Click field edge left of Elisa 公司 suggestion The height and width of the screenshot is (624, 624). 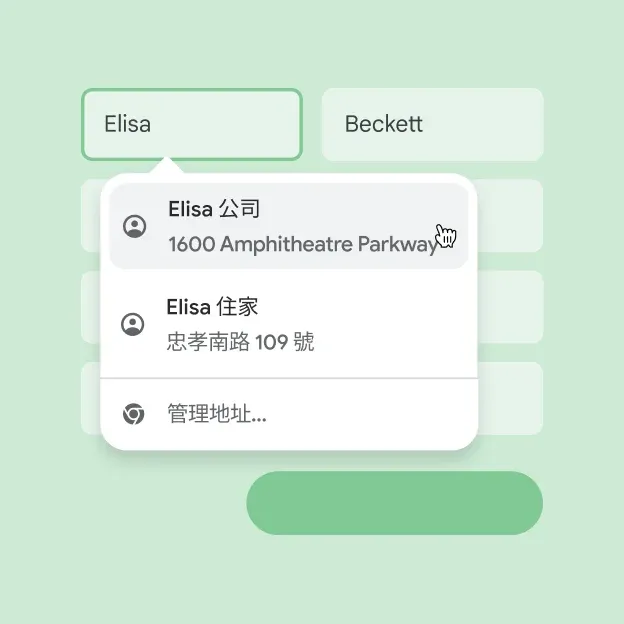click(x=90, y=216)
